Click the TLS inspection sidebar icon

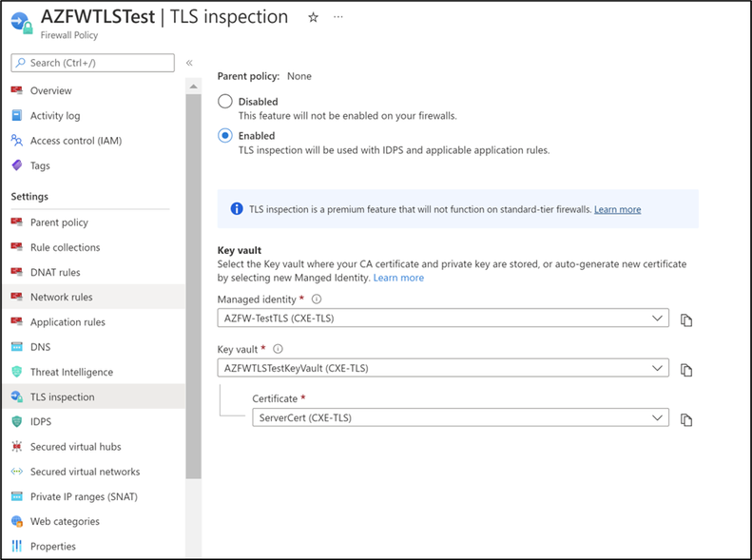[17, 396]
